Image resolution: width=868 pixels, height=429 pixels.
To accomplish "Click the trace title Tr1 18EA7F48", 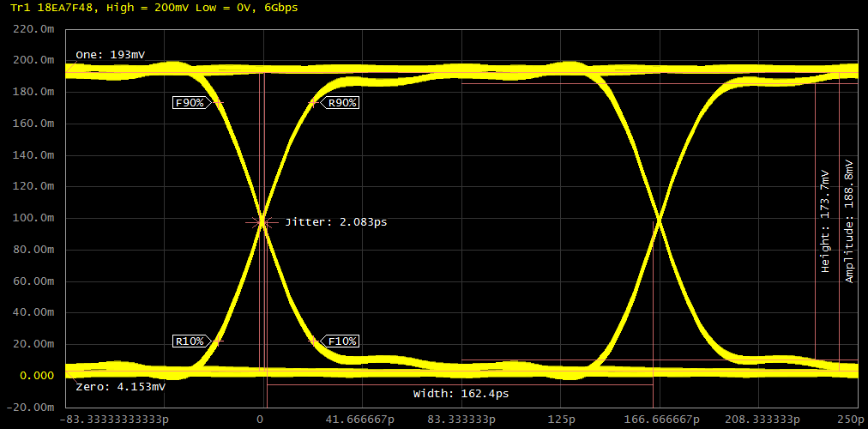I will pos(49,7).
